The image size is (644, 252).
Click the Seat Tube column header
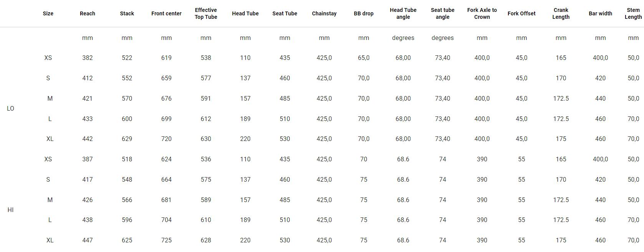[285, 13]
